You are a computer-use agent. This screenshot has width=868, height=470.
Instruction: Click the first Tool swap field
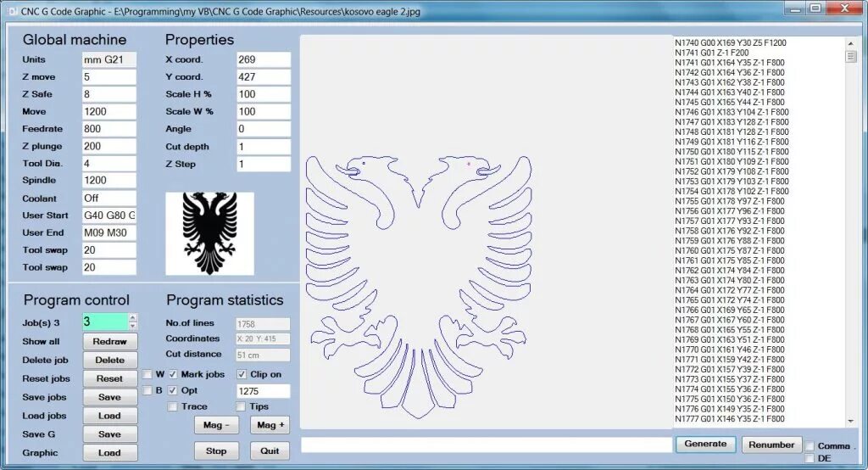click(109, 250)
